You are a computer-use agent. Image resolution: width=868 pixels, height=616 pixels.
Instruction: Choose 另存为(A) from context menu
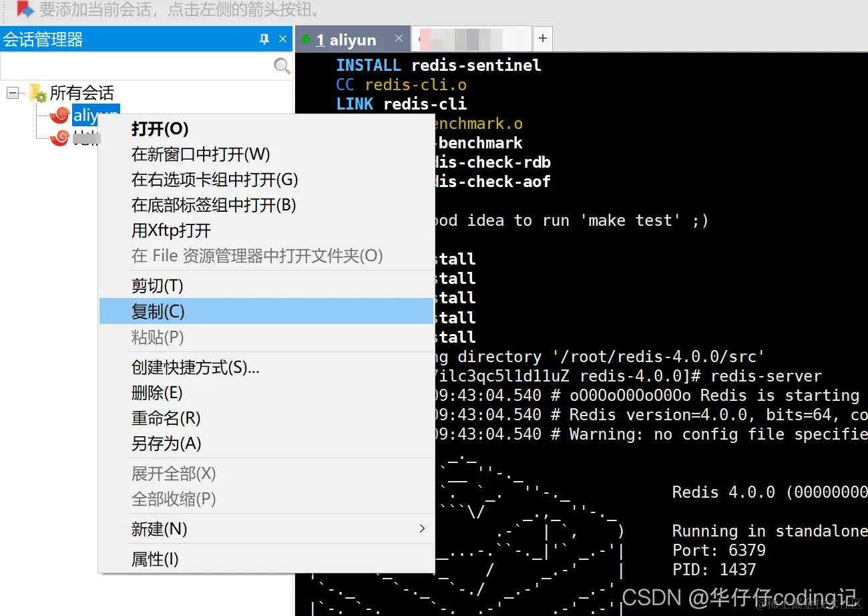[x=266, y=444]
